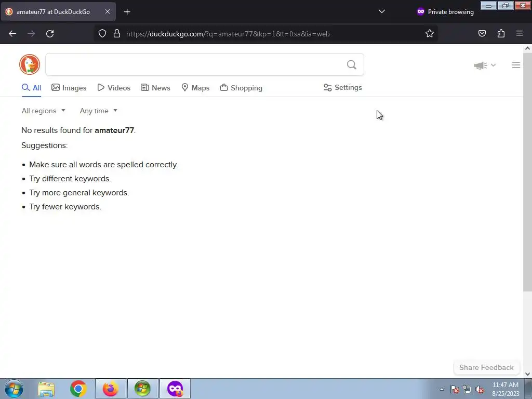Click the vertical scrollbar thumb

[x=527, y=171]
